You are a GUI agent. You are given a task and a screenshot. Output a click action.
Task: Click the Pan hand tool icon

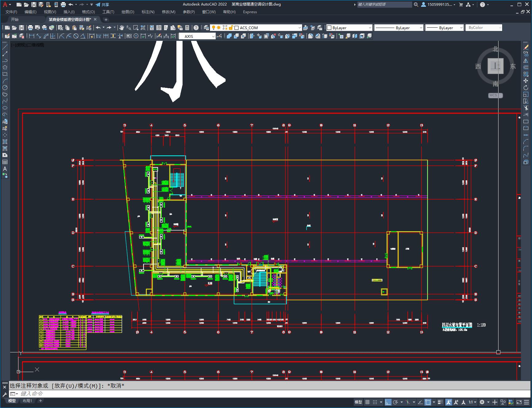[122, 28]
